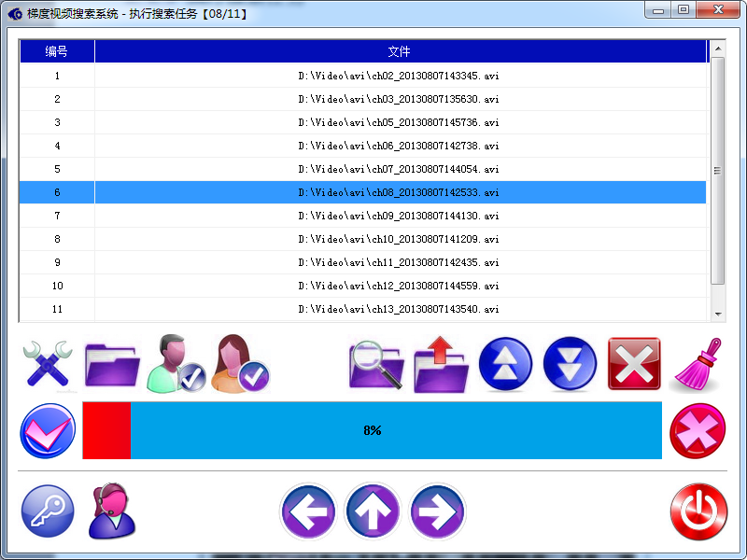
Task: Cancel search with the red round X icon
Action: (698, 431)
